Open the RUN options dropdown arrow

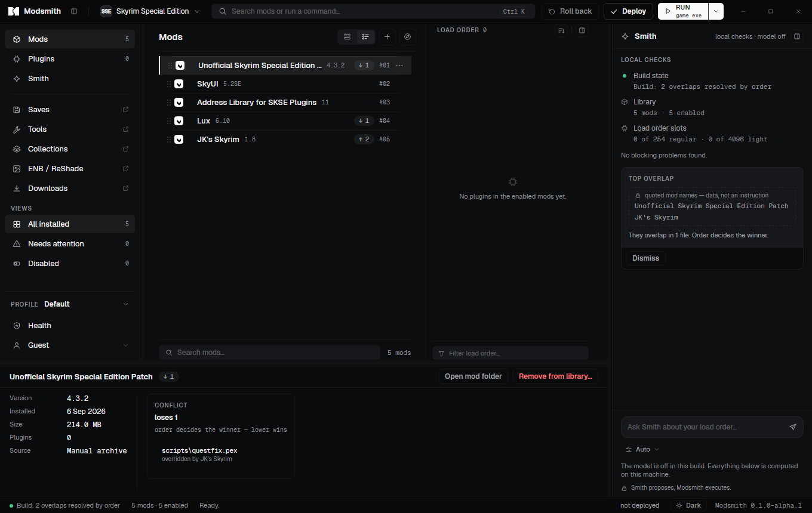click(x=716, y=11)
